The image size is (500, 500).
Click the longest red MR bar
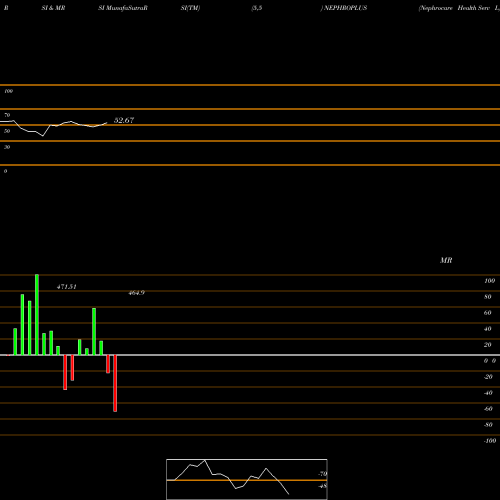click(115, 383)
